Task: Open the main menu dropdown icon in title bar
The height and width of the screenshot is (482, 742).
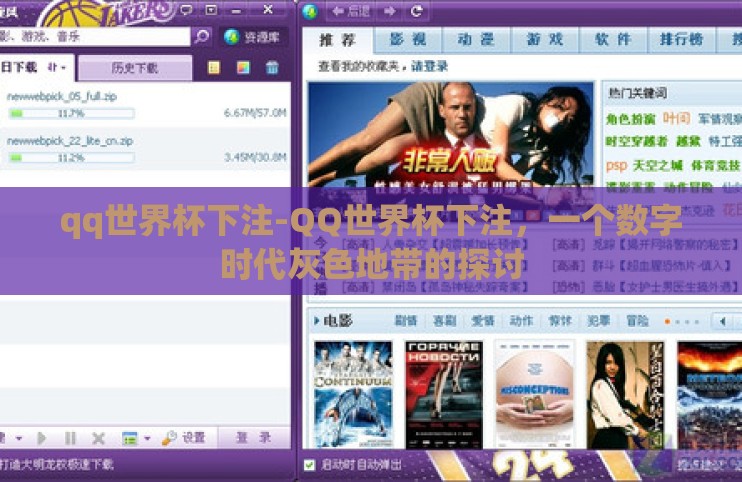Action: (211, 9)
